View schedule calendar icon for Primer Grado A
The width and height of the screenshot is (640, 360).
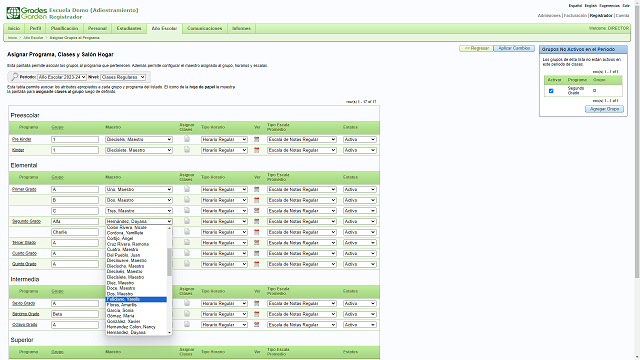tap(256, 189)
